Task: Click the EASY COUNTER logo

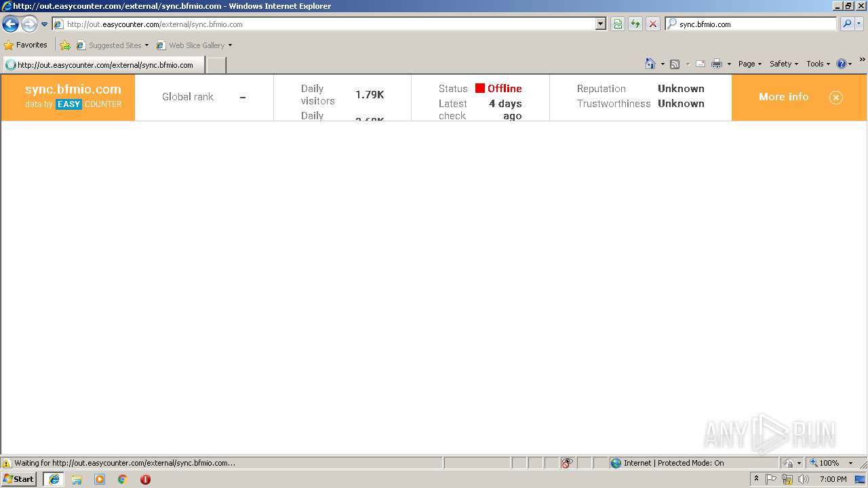Action: click(89, 104)
